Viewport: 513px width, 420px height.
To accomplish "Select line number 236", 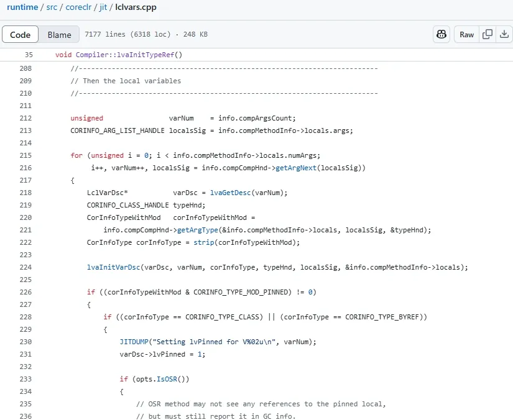I will point(25,416).
